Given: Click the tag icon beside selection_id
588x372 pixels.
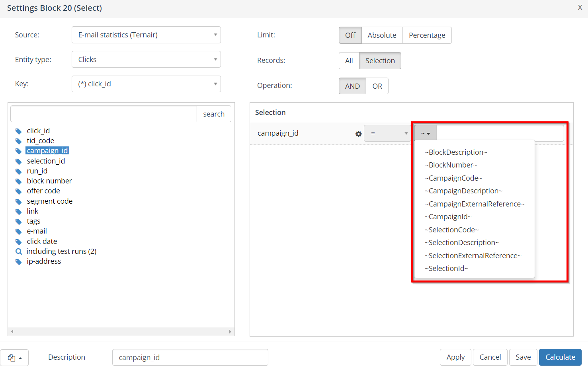Looking at the screenshot, I should coord(18,161).
